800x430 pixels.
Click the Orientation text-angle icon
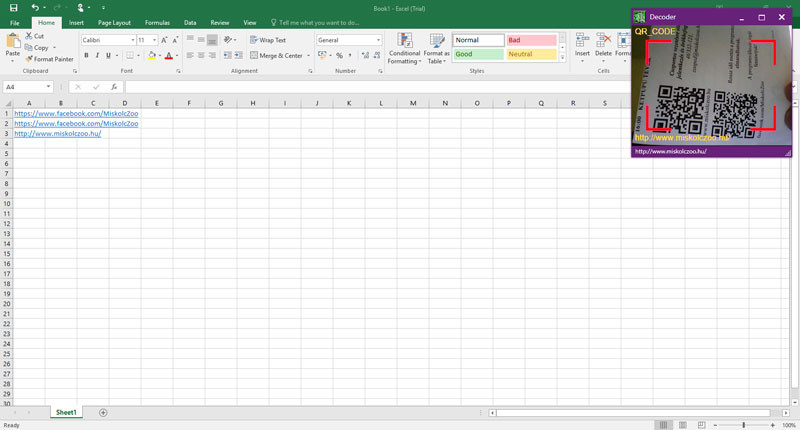(x=228, y=39)
